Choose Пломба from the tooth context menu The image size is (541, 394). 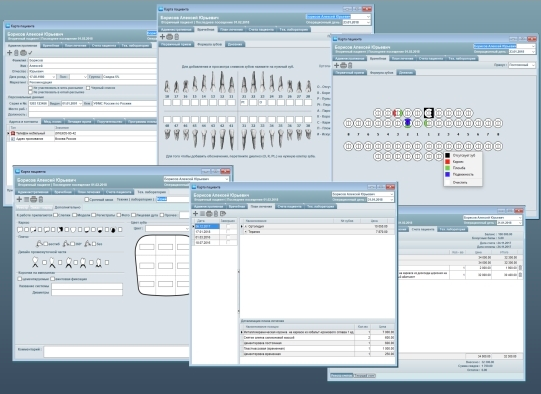(459, 168)
